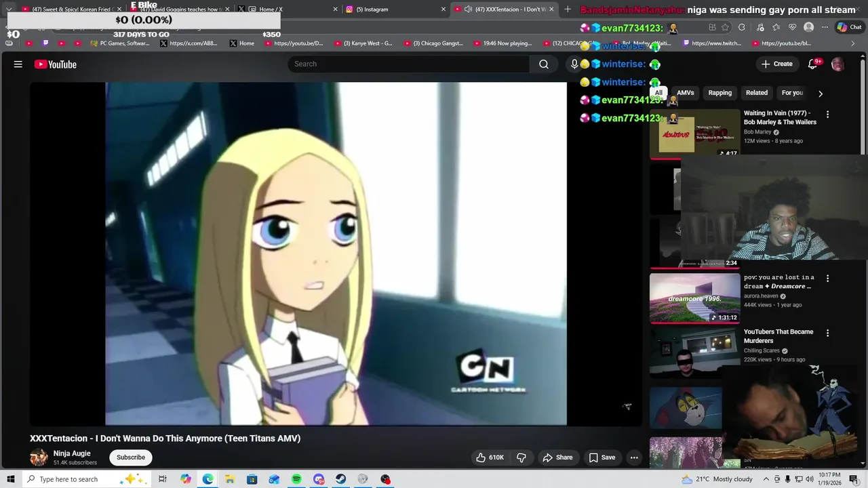This screenshot has height=488, width=868.
Task: Open options for Waiting In Vain video
Action: pyautogui.click(x=827, y=115)
